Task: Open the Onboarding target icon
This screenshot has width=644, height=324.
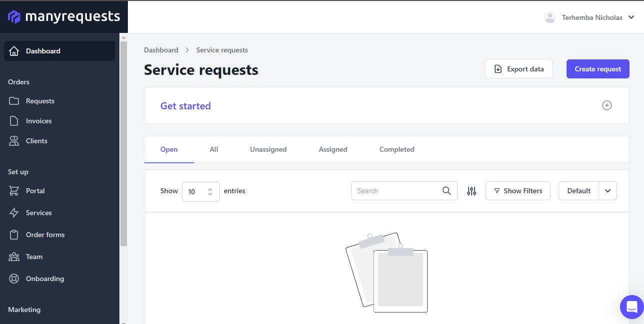Action: pyautogui.click(x=14, y=278)
